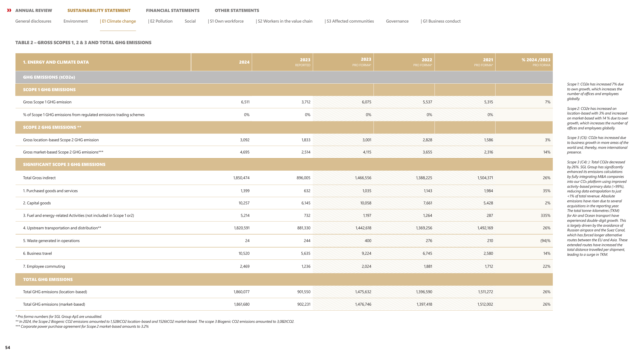Jump to E2 Pollution subsection
The image size is (644, 362).
(x=160, y=21)
